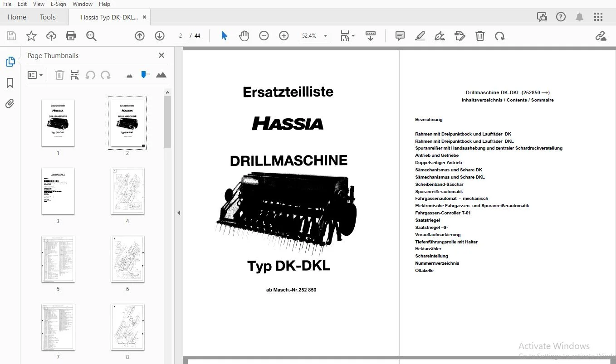Open the Edit menu
This screenshot has height=364, width=616.
tap(22, 4)
